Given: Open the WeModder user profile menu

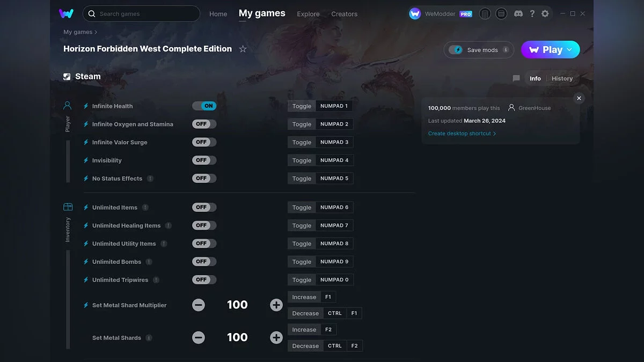Looking at the screenshot, I should [x=440, y=14].
